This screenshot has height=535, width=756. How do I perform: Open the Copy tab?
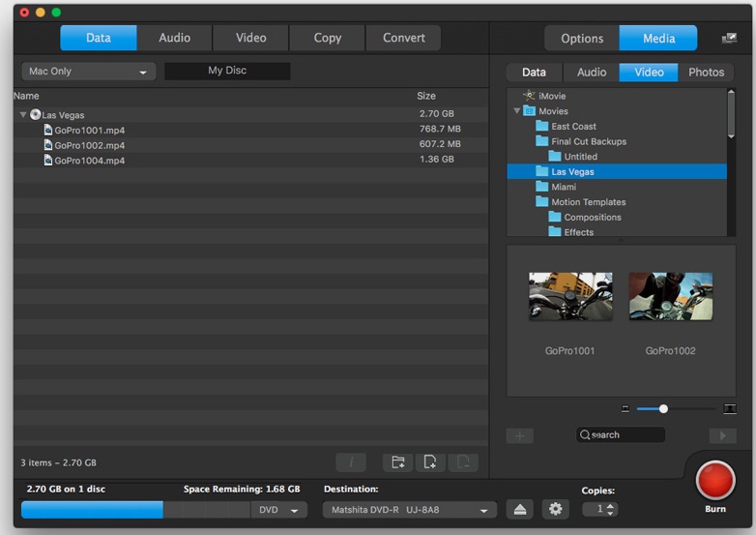(x=328, y=38)
